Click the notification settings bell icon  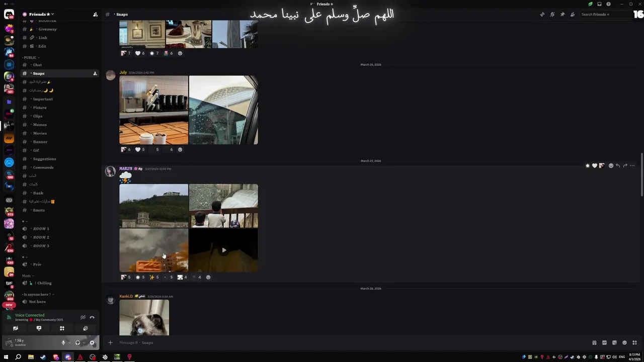552,15
